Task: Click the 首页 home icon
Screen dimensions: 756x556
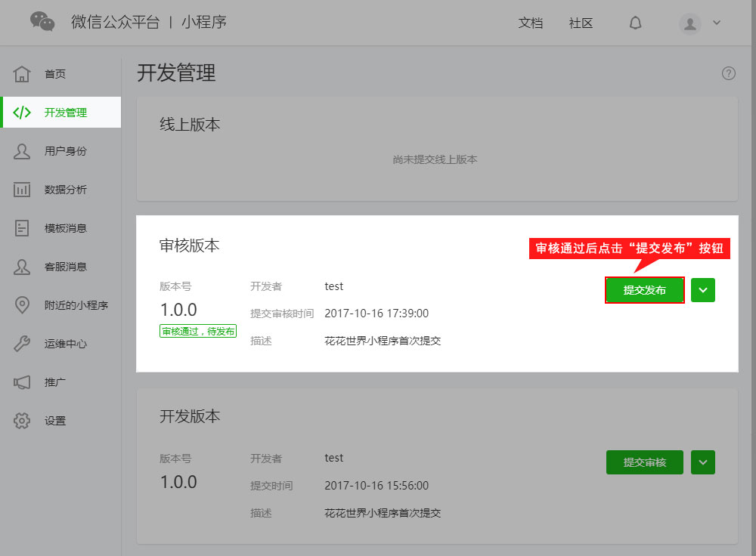Action: tap(22, 74)
